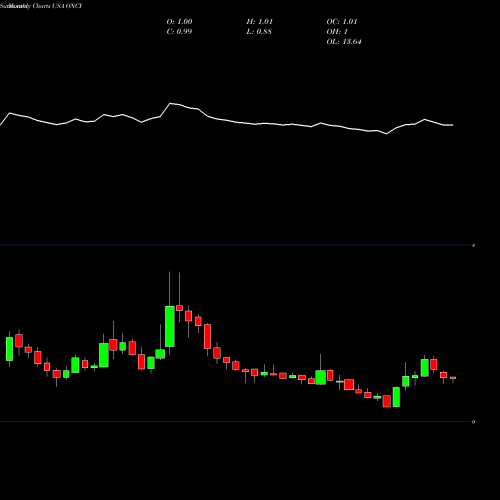Screen dimensions: 500x500
Task: Select the low value 'L: 0.88'
Action: pyautogui.click(x=259, y=32)
